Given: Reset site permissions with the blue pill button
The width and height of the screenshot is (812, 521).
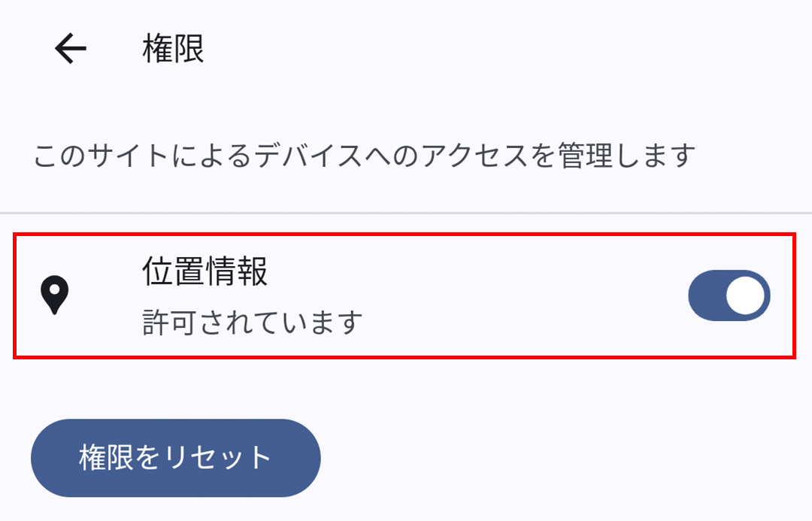Looking at the screenshot, I should point(175,458).
